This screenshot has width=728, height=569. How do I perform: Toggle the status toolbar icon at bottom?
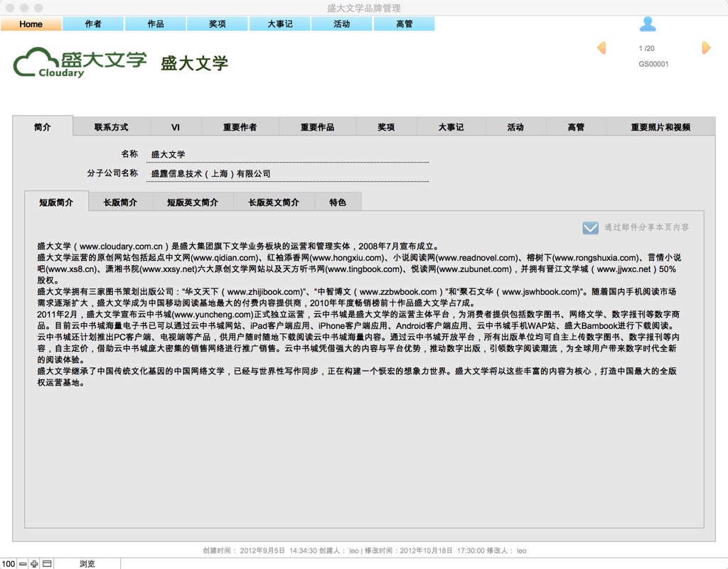[x=47, y=564]
